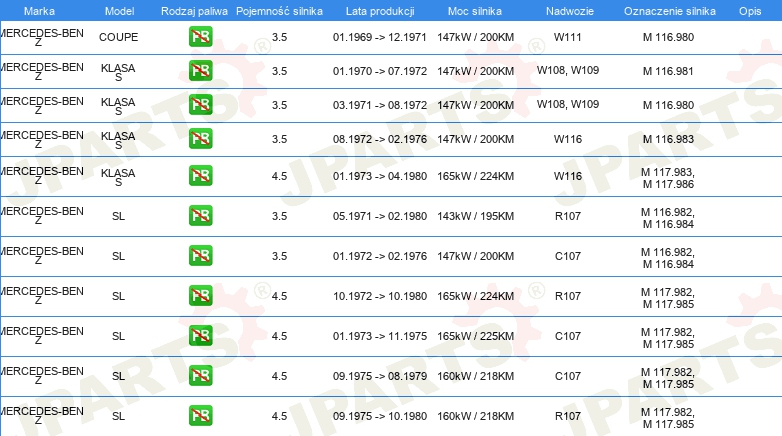The width and height of the screenshot is (782, 436).
Task: Click the Moc silnika column header
Action: coord(475,11)
